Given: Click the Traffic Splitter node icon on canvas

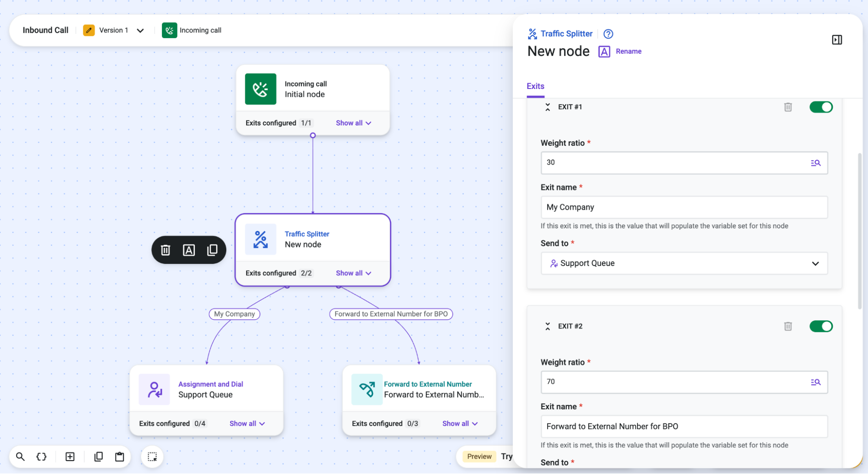Looking at the screenshot, I should tap(261, 239).
